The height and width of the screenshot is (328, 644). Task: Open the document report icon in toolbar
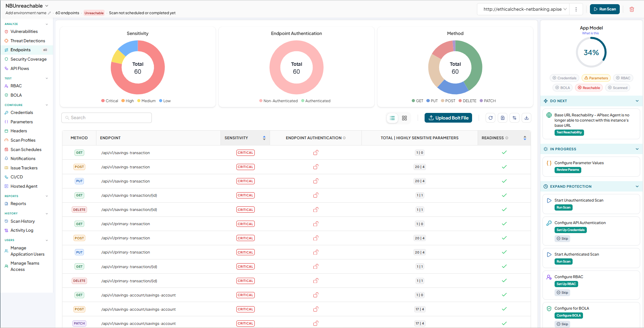(x=503, y=118)
